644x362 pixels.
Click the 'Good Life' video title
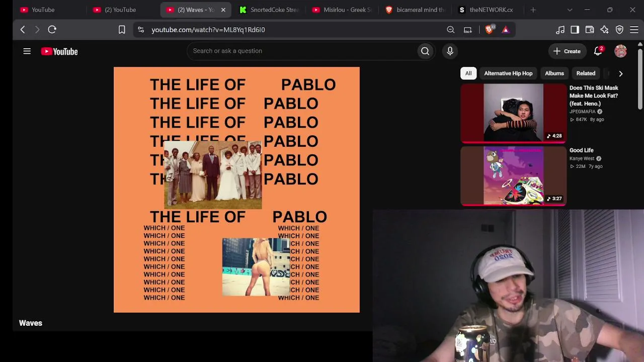(x=582, y=150)
